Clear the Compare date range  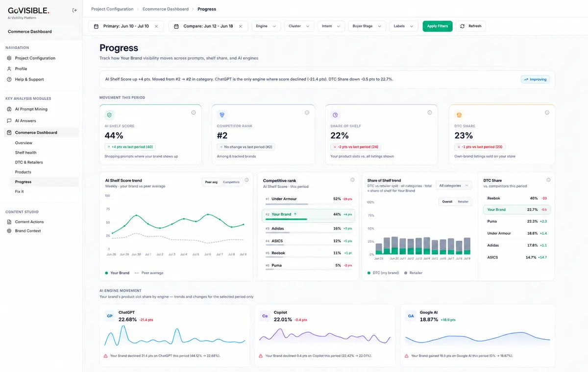pos(241,26)
